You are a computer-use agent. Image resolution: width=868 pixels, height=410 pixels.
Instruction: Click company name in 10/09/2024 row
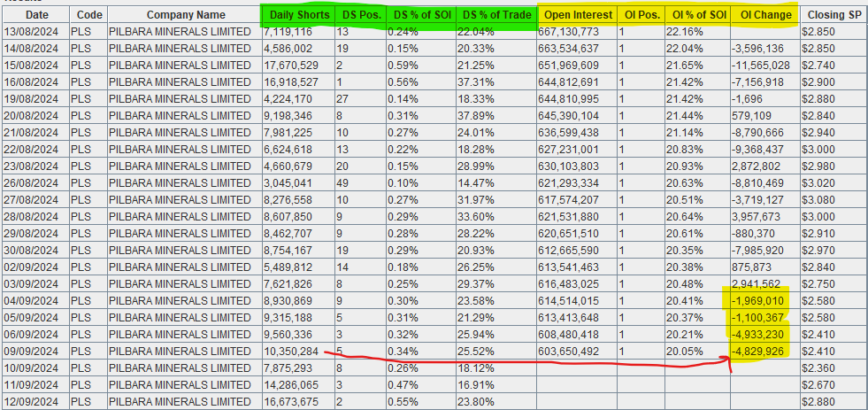click(x=180, y=368)
